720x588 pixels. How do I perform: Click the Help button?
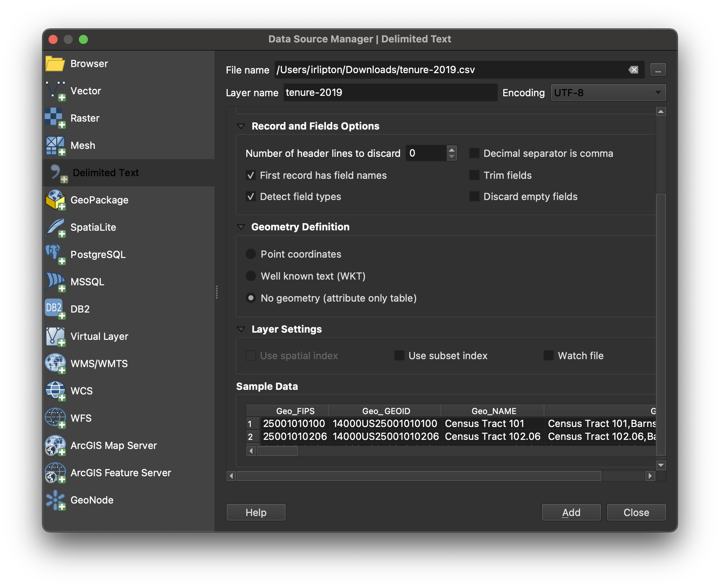coord(256,512)
